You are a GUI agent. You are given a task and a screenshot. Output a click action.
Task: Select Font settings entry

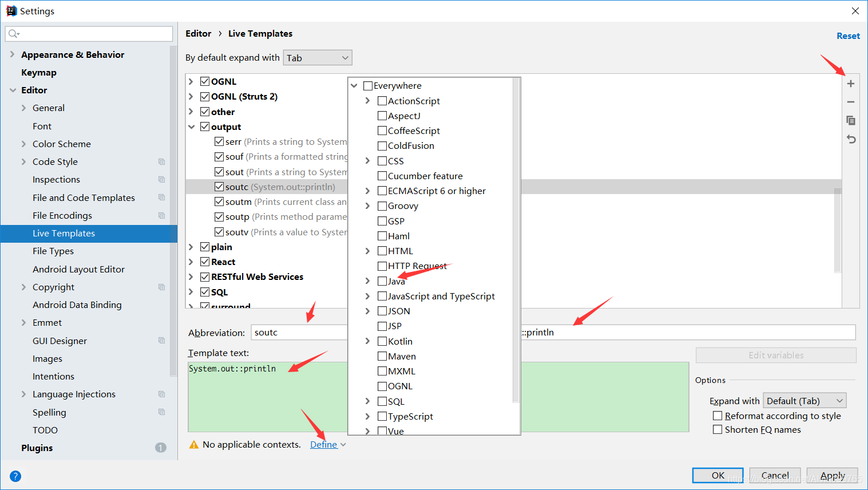coord(42,126)
